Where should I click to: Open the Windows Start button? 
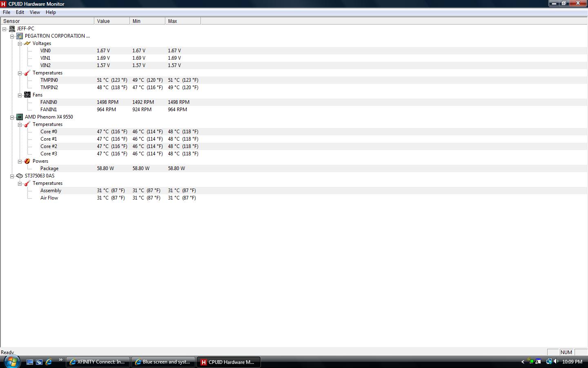click(11, 361)
